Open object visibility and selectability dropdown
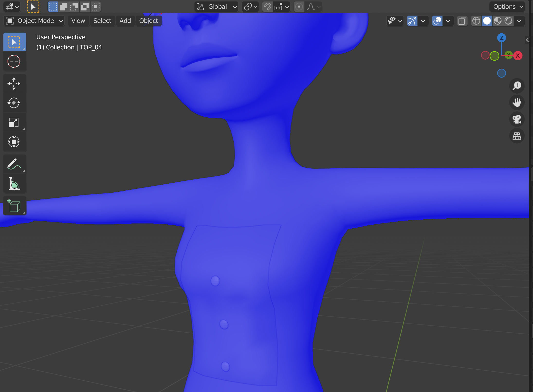Image resolution: width=533 pixels, height=392 pixels. pos(395,21)
